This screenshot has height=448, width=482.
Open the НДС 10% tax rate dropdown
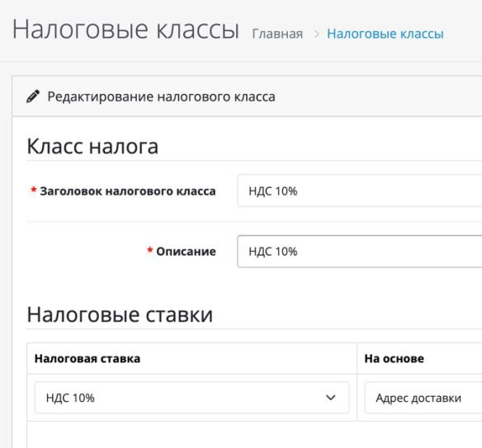[191, 398]
